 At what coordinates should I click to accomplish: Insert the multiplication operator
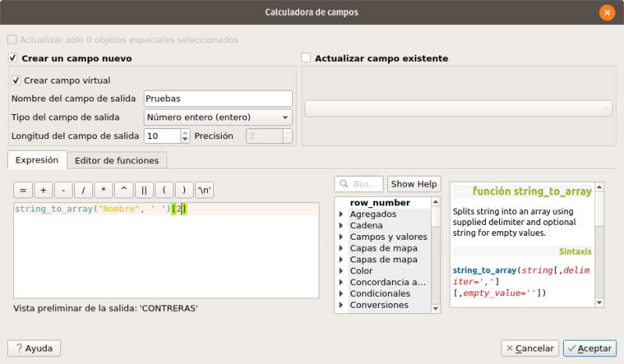(x=103, y=190)
